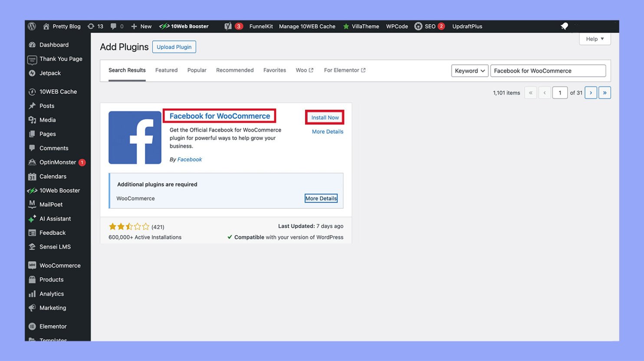Open the Keyword search filter dropdown
Screen dimensions: 644x361
(x=469, y=70)
